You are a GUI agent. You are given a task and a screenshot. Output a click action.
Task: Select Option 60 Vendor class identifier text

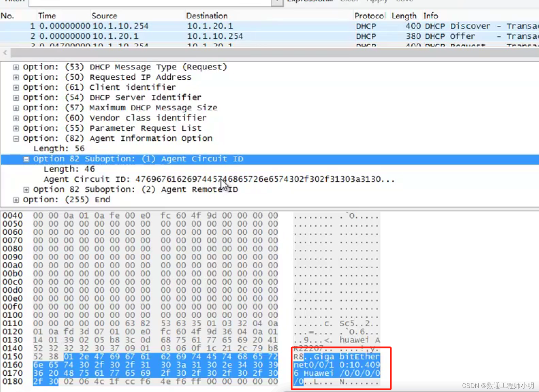coord(114,118)
